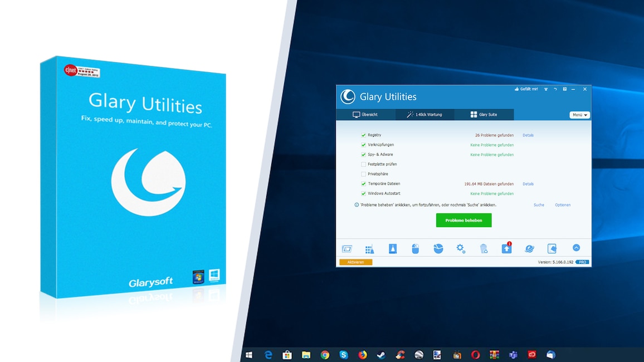Uncheck the Spy- & Adware checkbox
Image resolution: width=644 pixels, height=362 pixels.
coord(363,155)
